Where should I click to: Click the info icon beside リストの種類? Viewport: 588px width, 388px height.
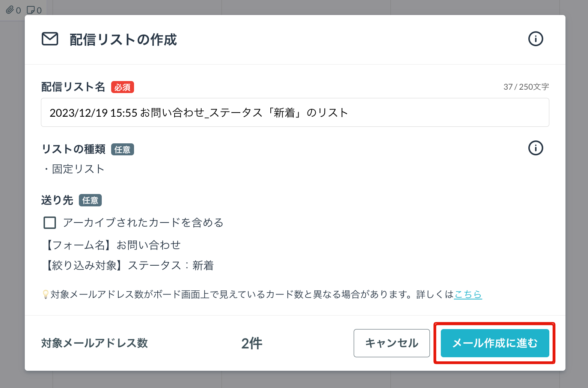[x=535, y=148]
